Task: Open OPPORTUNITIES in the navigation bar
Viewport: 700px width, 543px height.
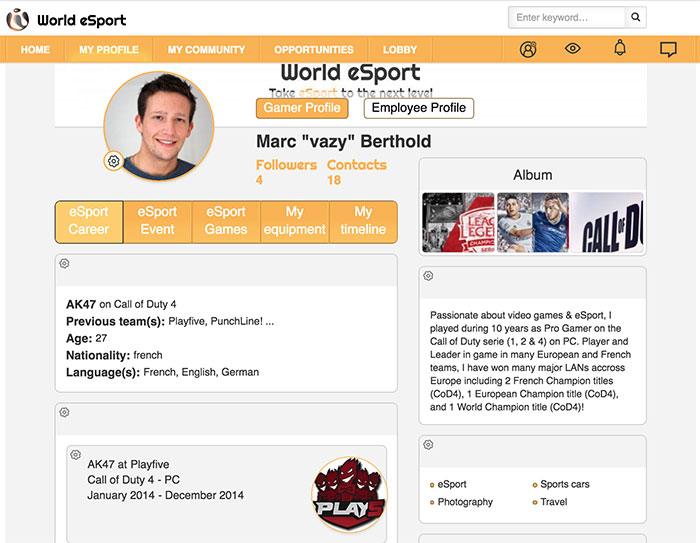Action: pyautogui.click(x=314, y=50)
